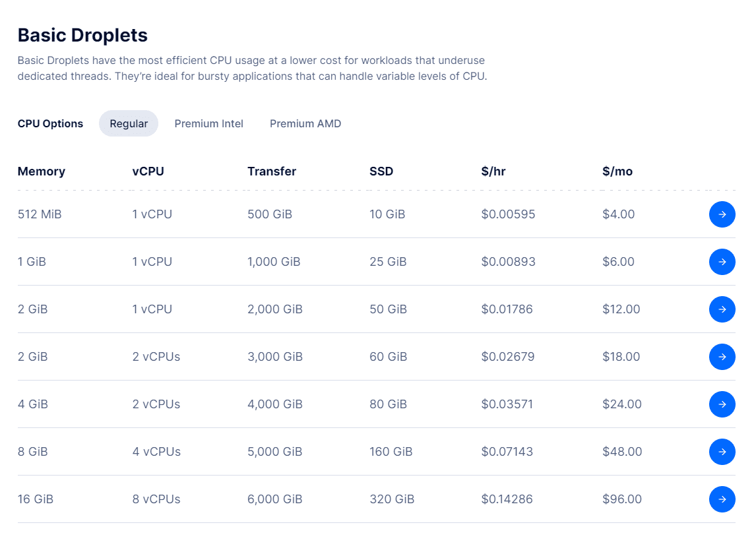Switch to Premium AMD option

click(x=305, y=123)
